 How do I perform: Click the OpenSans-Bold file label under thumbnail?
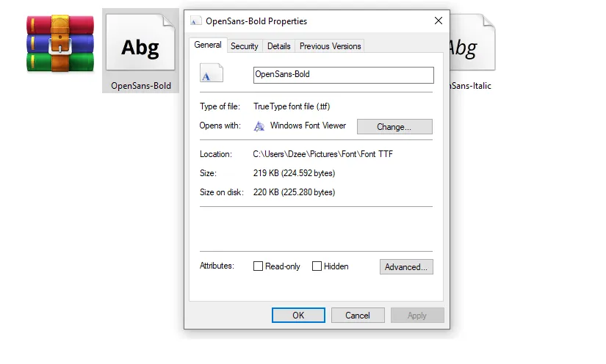coord(141,86)
